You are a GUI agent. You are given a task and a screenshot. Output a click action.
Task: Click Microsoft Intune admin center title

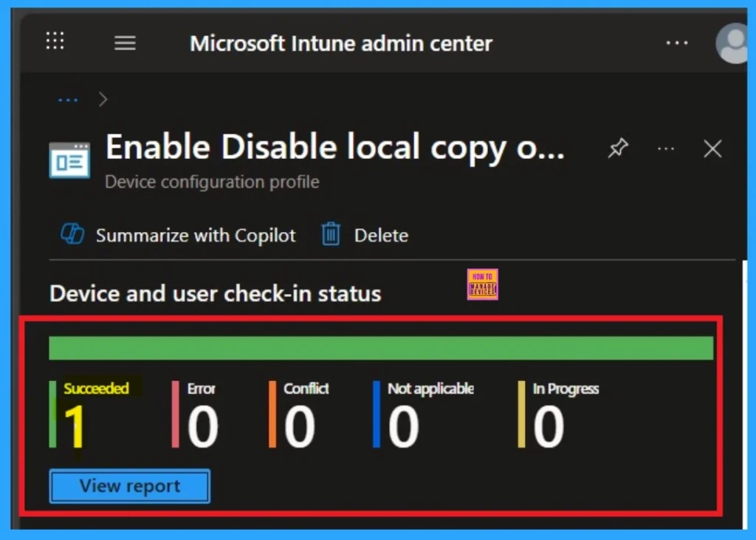pyautogui.click(x=341, y=44)
